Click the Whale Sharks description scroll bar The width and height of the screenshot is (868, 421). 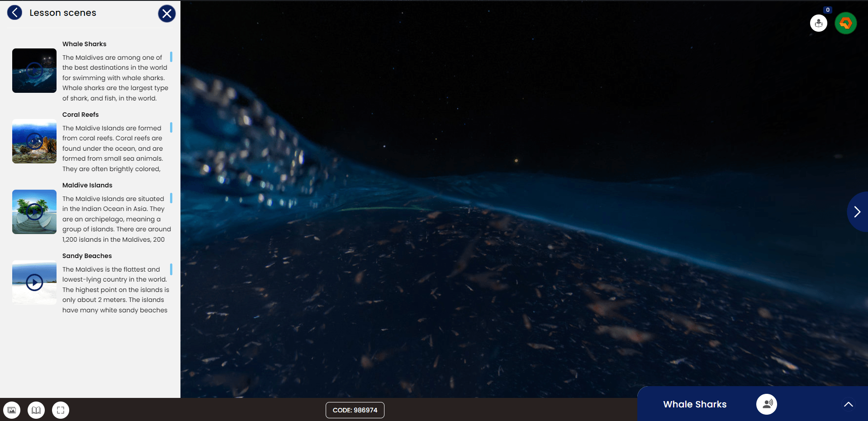171,57
